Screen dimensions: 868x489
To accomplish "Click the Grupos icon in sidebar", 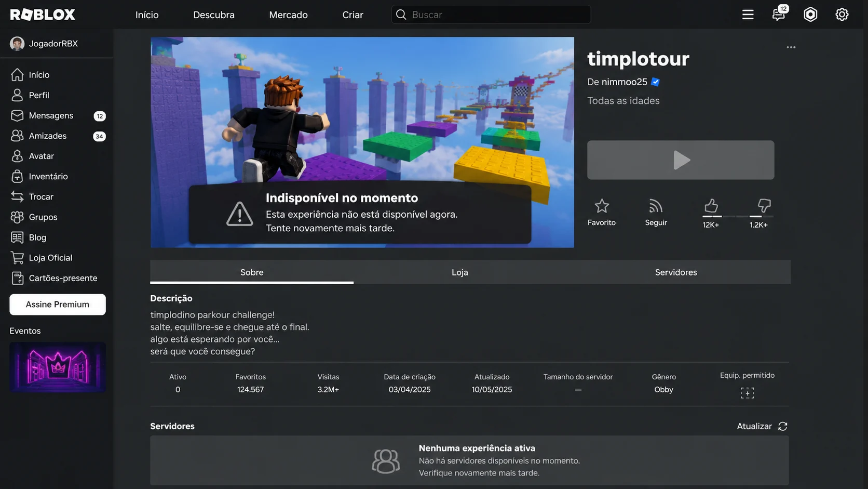I will 17,217.
